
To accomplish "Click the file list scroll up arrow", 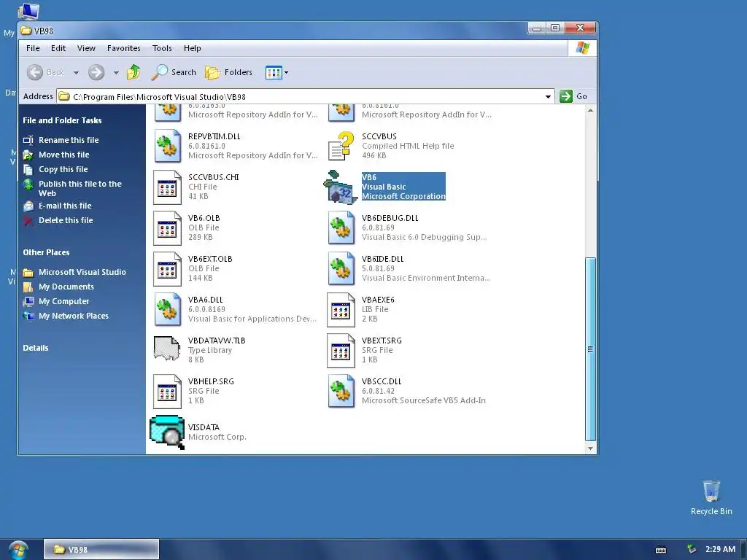I will (x=590, y=111).
